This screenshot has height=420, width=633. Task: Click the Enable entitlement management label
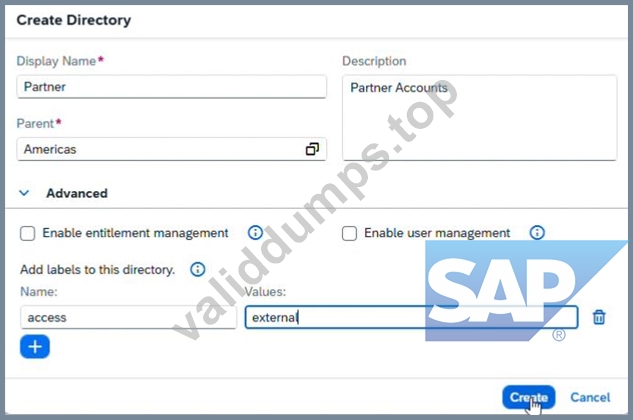135,233
